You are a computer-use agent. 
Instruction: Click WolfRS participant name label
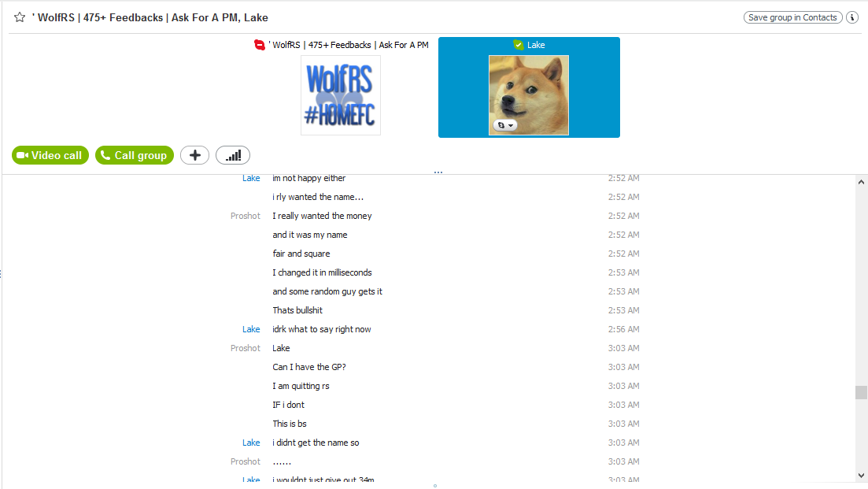349,45
